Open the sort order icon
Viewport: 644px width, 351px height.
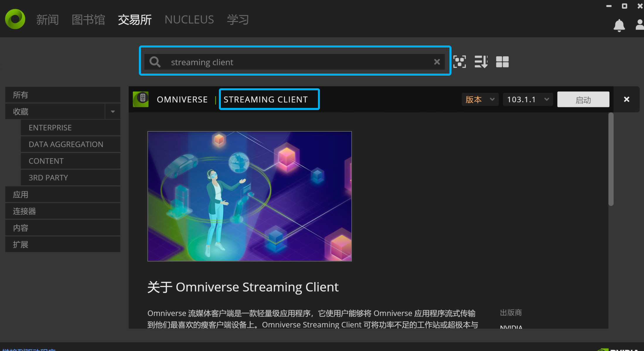(x=481, y=62)
